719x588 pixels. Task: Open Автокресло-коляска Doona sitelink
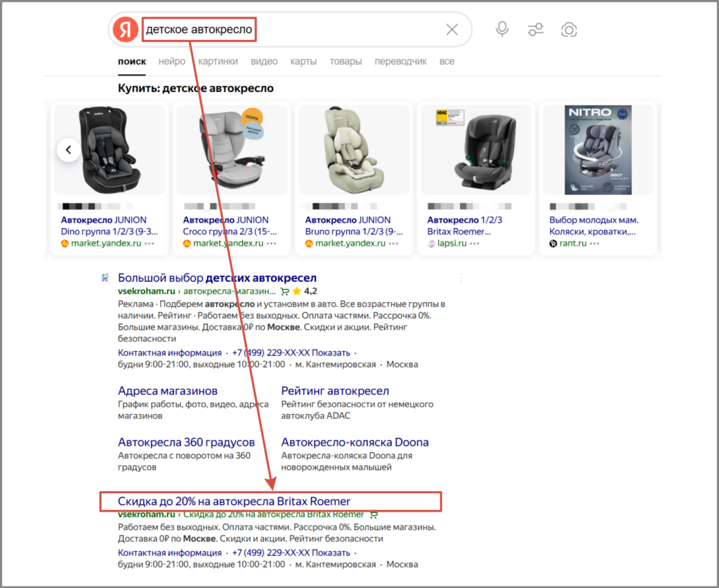[x=355, y=442]
